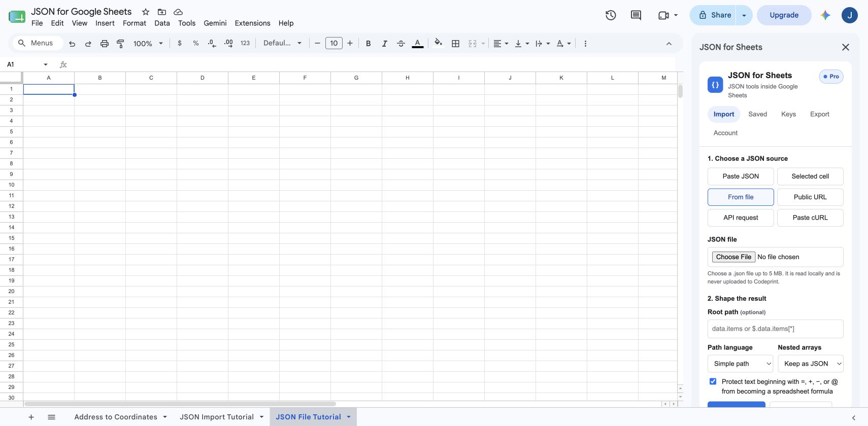Screen dimensions: 868x426
Task: Open JSON File Tutorial tab menu arrow
Action: pyautogui.click(x=349, y=417)
